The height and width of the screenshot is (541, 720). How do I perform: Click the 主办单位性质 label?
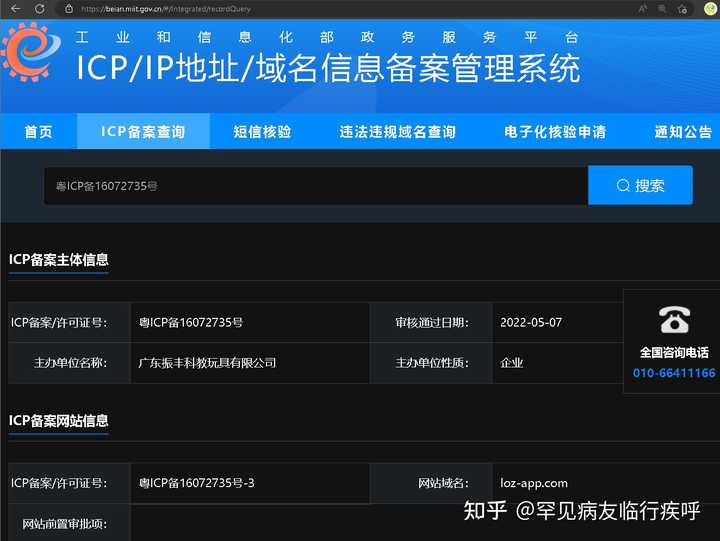(x=432, y=363)
